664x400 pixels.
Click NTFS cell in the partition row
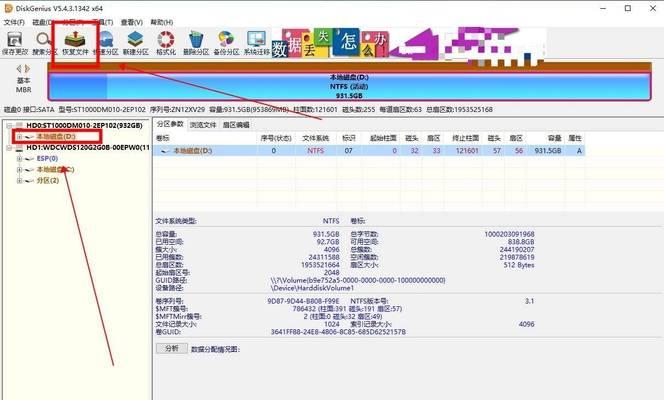point(315,151)
